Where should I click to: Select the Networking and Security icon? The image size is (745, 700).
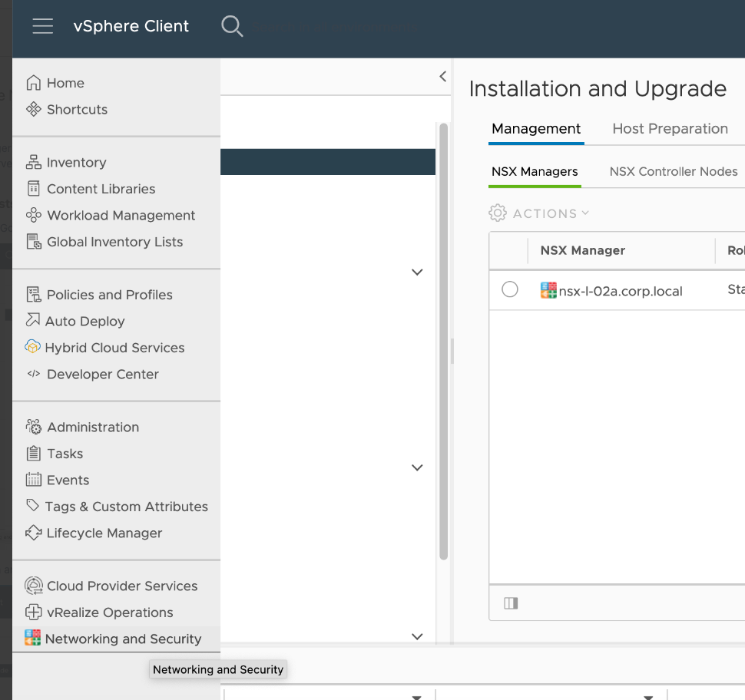[x=33, y=638]
